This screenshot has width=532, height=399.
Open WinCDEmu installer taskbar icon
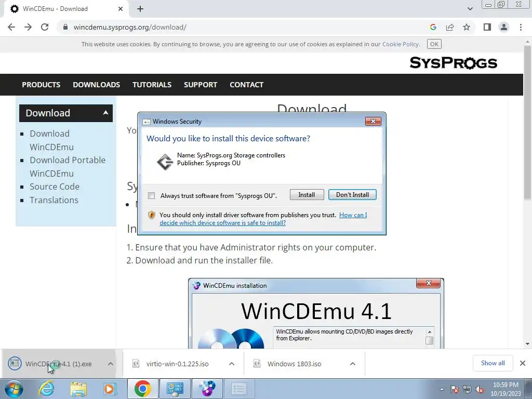(x=207, y=389)
